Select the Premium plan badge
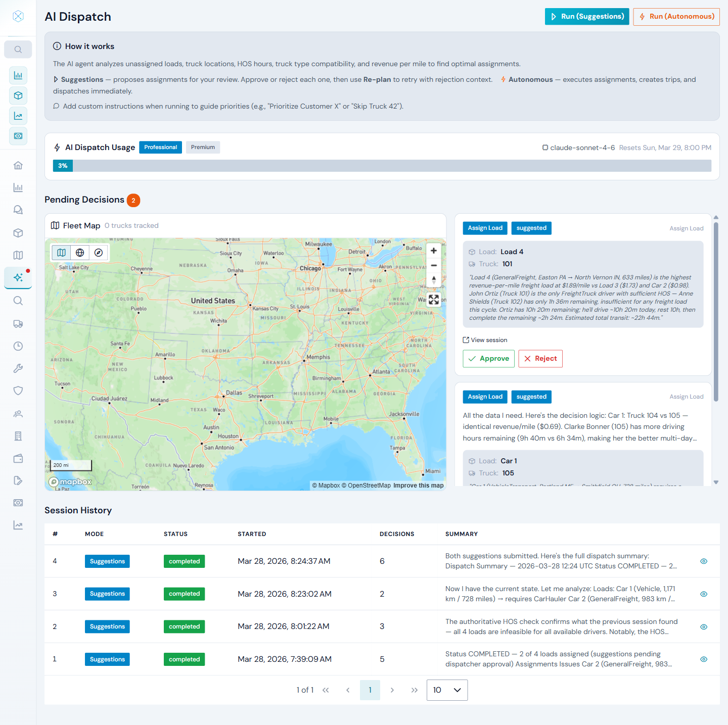 [x=203, y=147]
